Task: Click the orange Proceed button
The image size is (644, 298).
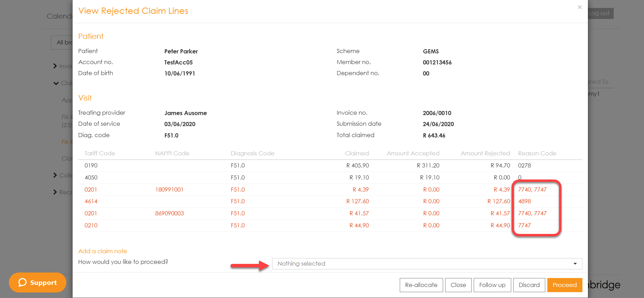Action: pos(564,285)
